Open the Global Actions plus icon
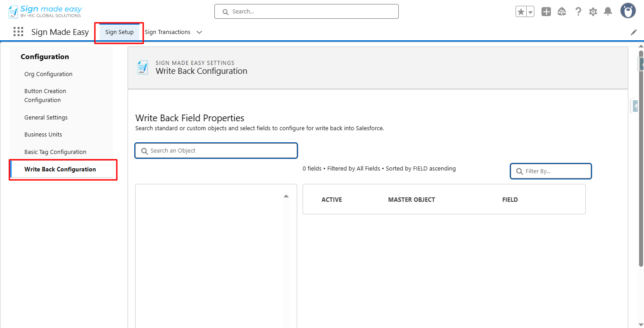Screen dimensions: 644x328 coord(546,12)
